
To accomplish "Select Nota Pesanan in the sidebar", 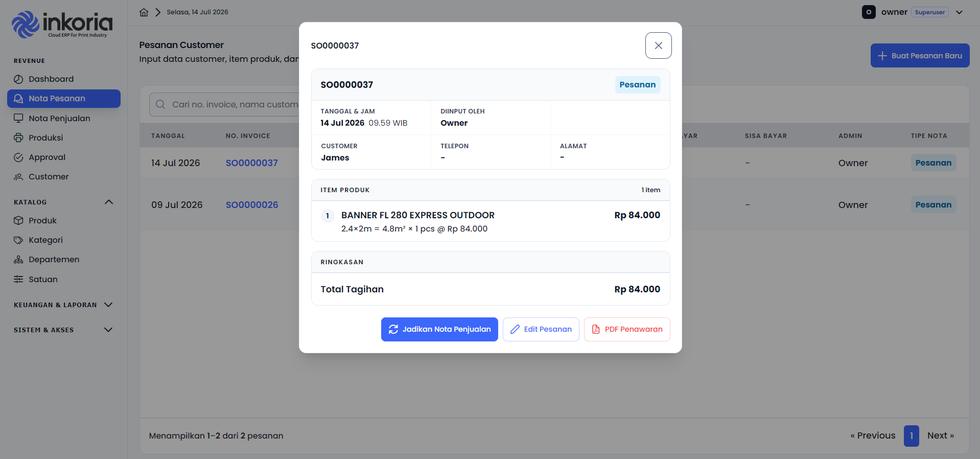I will pyautogui.click(x=64, y=99).
